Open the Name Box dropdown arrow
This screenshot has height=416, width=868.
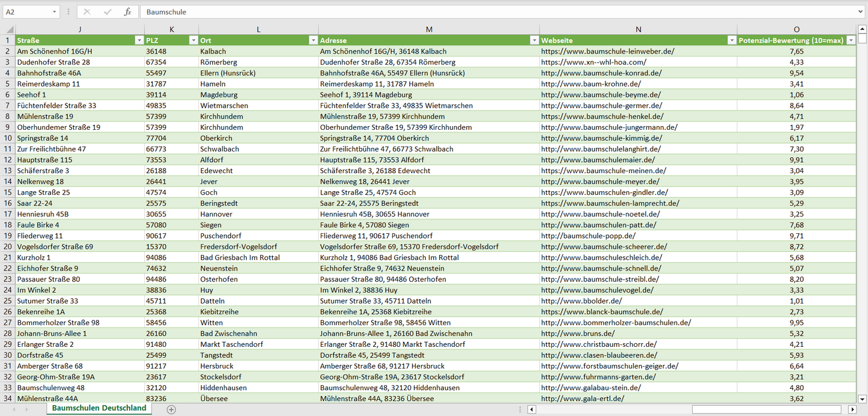click(x=55, y=12)
